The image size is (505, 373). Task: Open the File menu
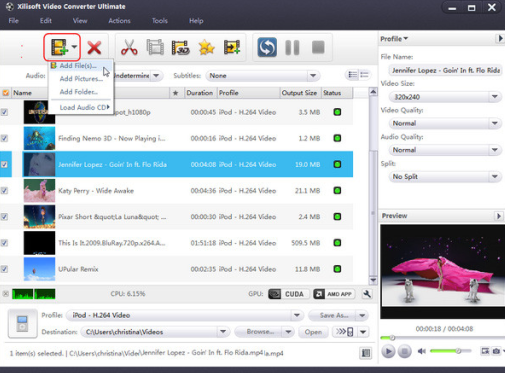click(14, 21)
